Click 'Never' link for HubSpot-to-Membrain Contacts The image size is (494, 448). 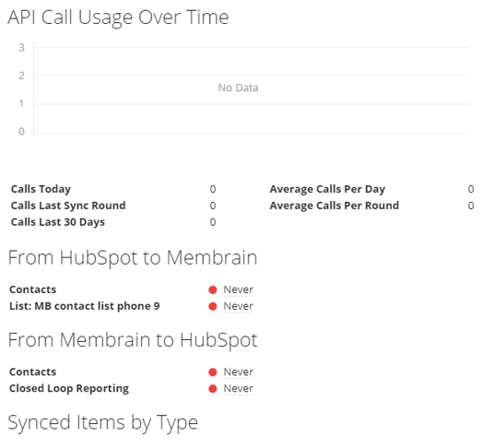coord(238,289)
